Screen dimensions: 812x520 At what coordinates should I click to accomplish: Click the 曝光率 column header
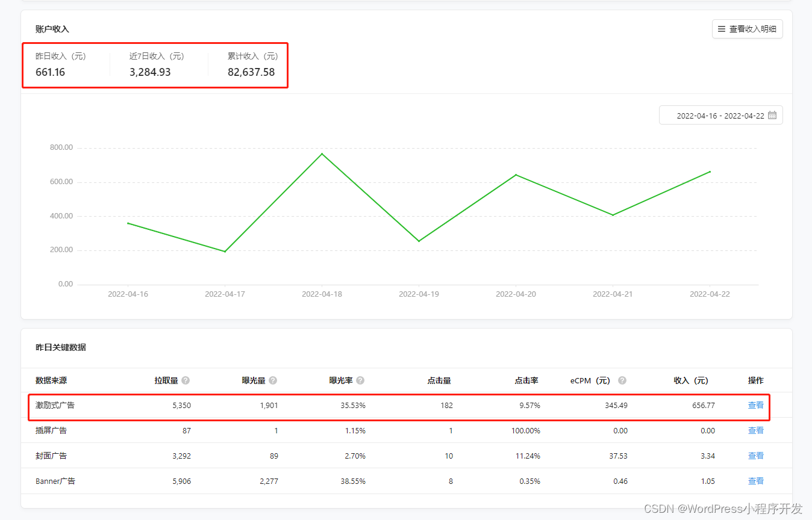341,380
